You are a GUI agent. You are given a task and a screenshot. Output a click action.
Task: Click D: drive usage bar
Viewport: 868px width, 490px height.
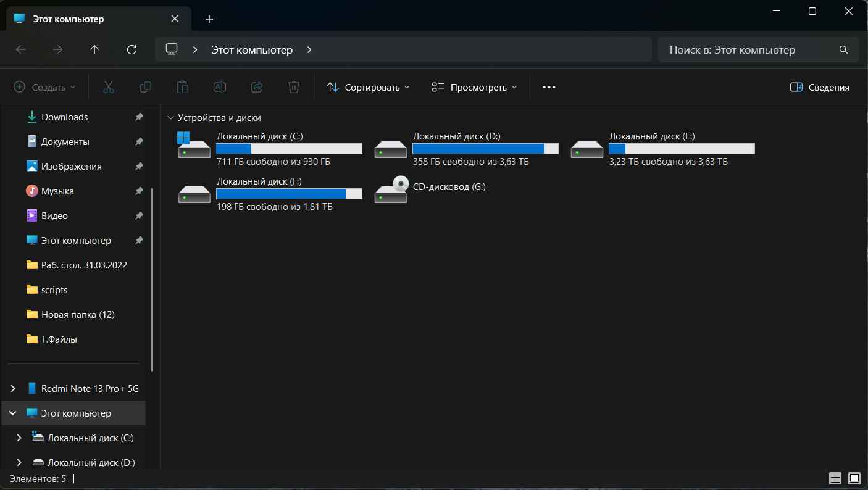click(485, 149)
